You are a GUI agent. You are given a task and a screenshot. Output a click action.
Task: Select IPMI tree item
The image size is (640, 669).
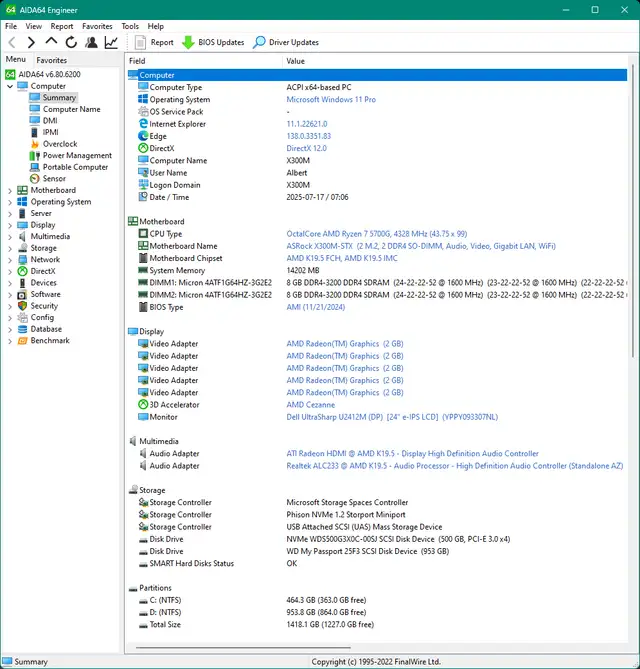click(44, 132)
